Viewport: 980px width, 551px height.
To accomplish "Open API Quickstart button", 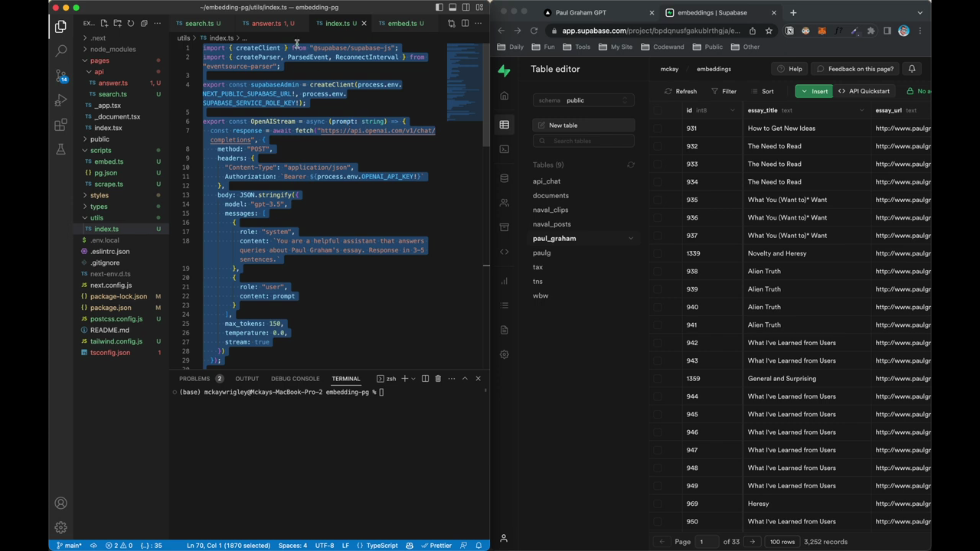I will pos(864,91).
